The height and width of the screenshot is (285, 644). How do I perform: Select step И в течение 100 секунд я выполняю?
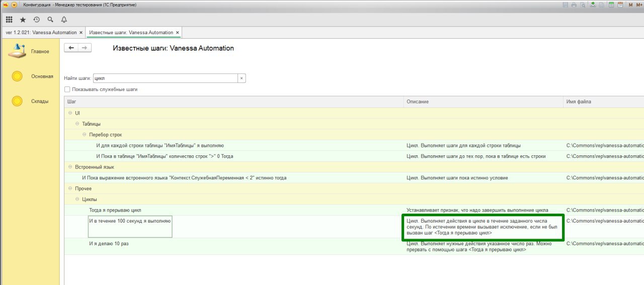pyautogui.click(x=130, y=221)
